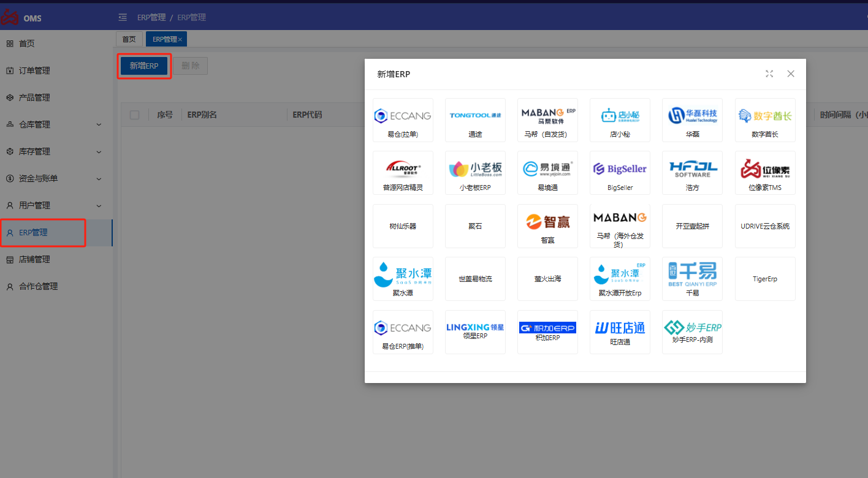Maximize the 新增ERP dialog to fullscreen
The height and width of the screenshot is (478, 868).
click(769, 74)
